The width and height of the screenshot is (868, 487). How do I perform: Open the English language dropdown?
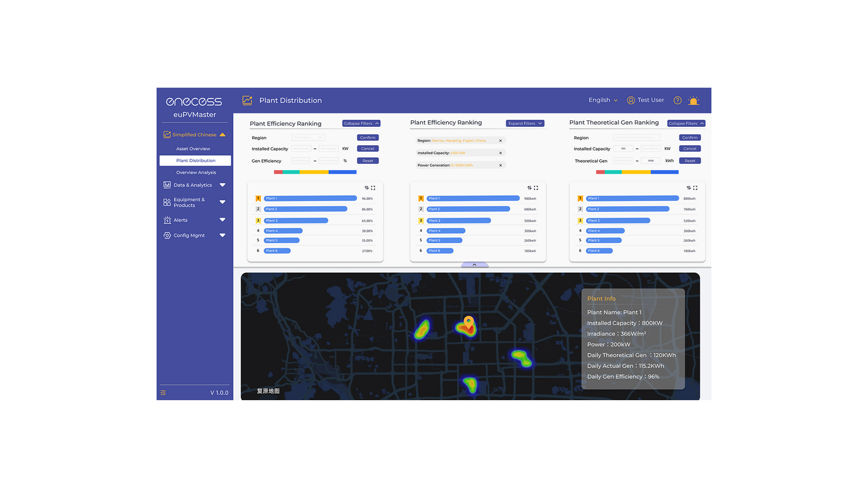tap(602, 100)
